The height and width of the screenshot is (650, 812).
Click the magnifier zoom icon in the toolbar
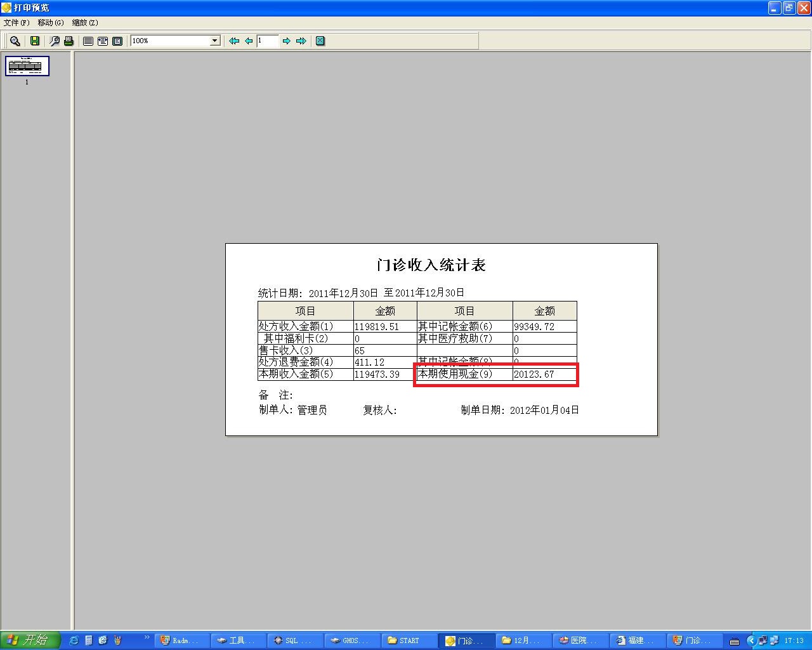point(15,41)
